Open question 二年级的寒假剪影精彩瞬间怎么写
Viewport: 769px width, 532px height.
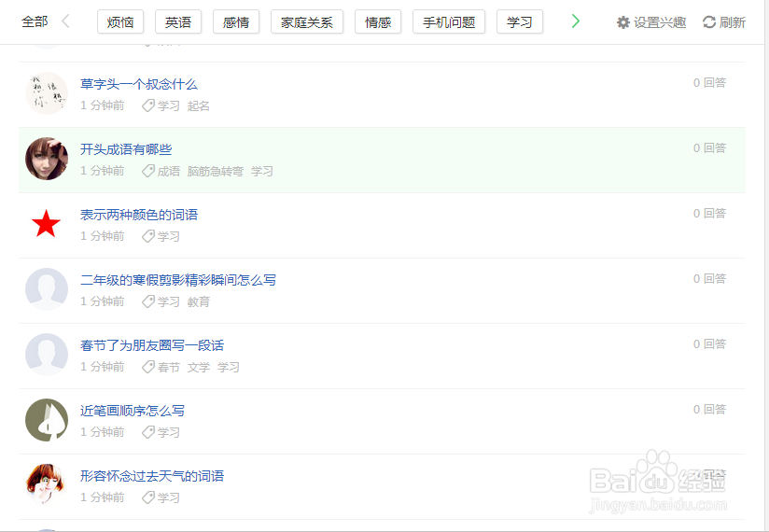(x=178, y=280)
